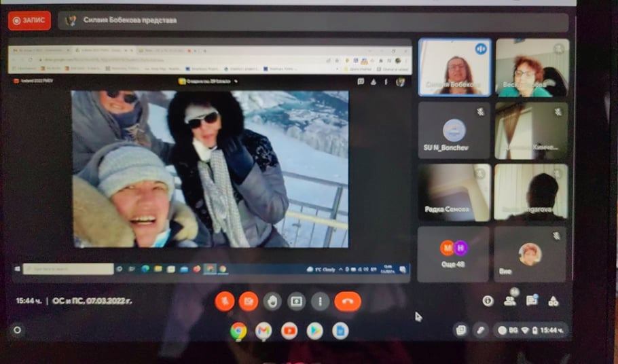Raise hand in the meeting

click(x=272, y=301)
